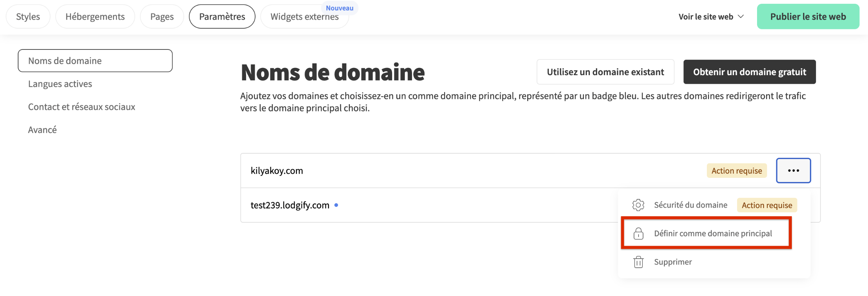Click Obtenir un domaine gratuit button
The height and width of the screenshot is (296, 868).
[x=749, y=72]
